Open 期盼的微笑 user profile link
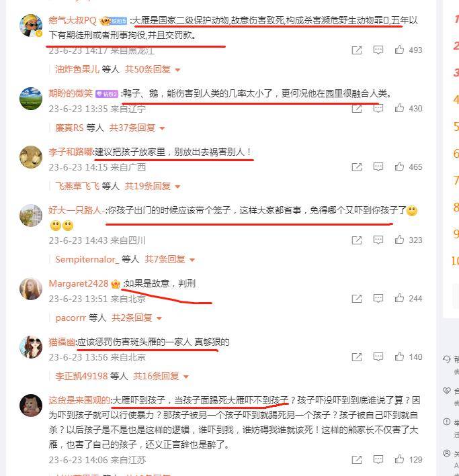459x476 pixels. point(71,93)
